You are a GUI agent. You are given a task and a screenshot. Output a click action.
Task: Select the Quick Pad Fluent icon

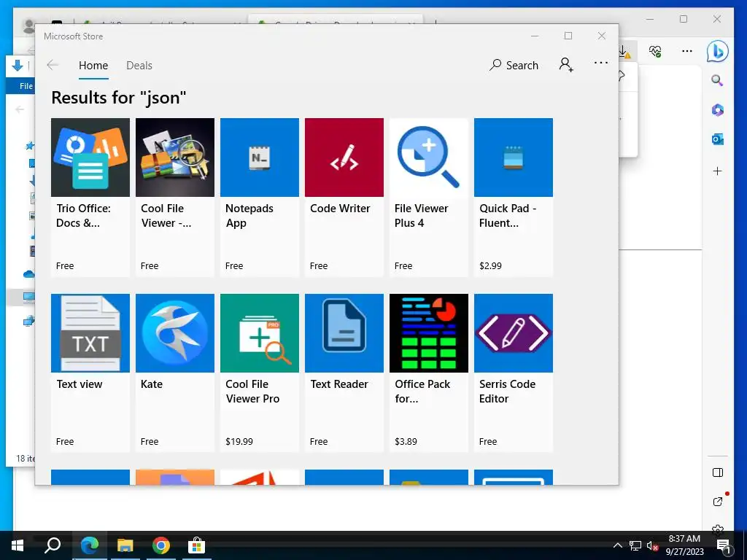point(514,157)
